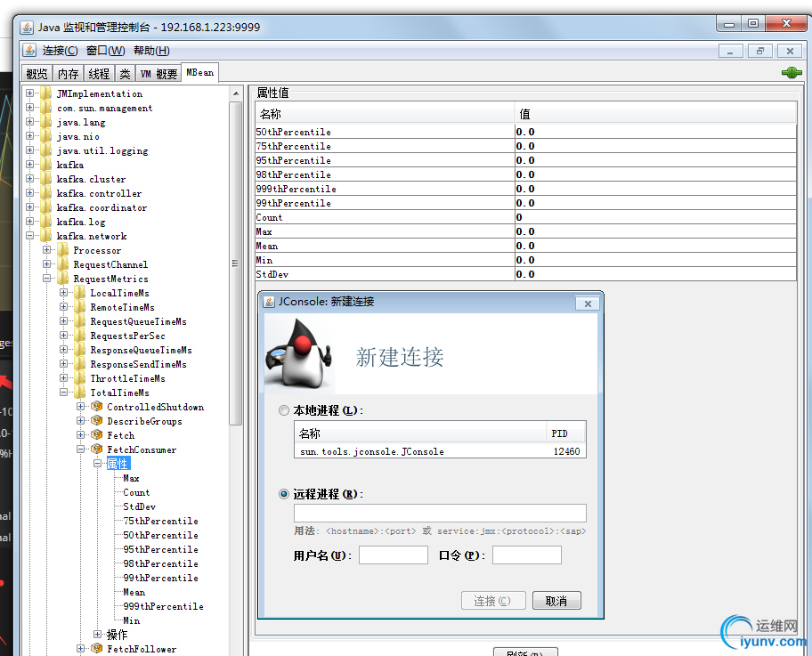Select the DescribeGroups MBean icon
This screenshot has height=656, width=812.
coord(97,420)
